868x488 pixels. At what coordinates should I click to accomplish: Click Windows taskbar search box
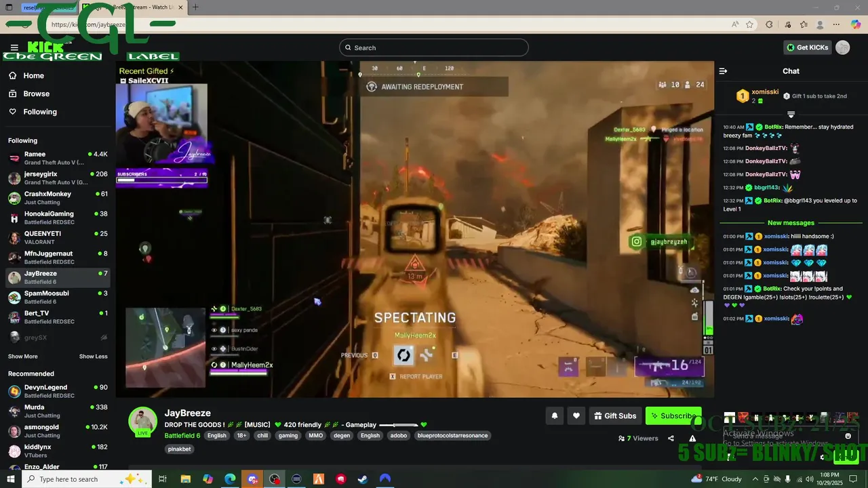pos(86,479)
